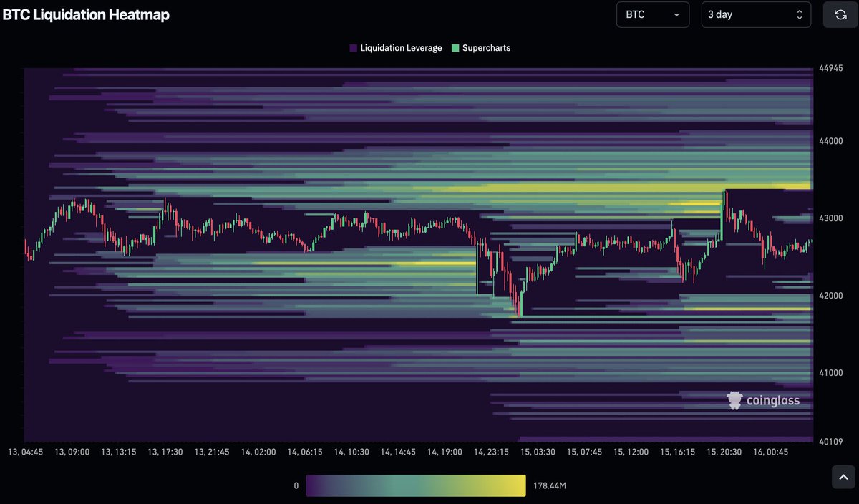
Task: Click the 13, 04:45 time axis label
Action: tap(25, 452)
